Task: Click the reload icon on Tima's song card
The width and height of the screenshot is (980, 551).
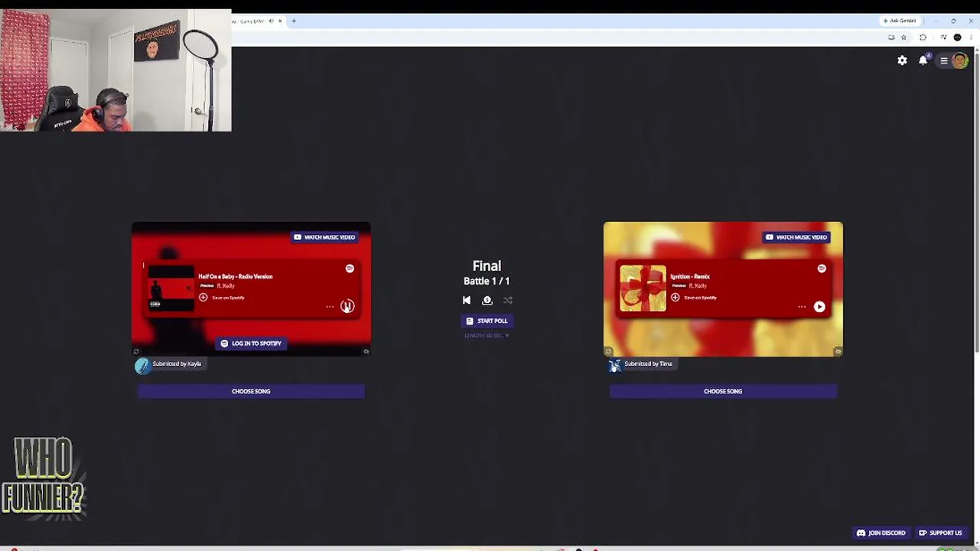Action: tap(608, 352)
